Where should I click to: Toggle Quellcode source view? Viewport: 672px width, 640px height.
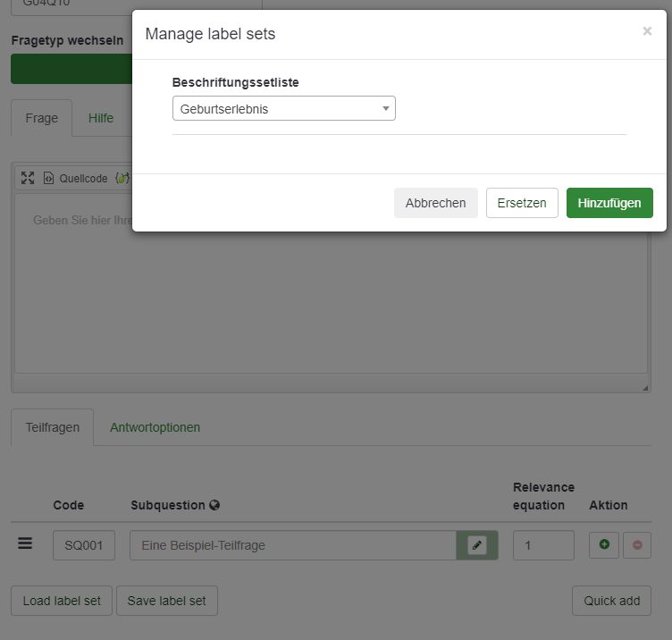coord(75,178)
